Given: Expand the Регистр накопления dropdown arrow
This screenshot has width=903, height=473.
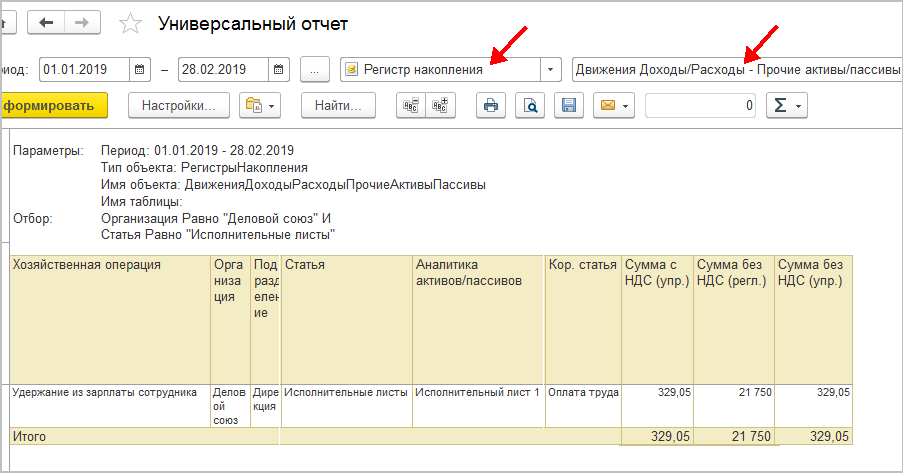Looking at the screenshot, I should (x=551, y=70).
